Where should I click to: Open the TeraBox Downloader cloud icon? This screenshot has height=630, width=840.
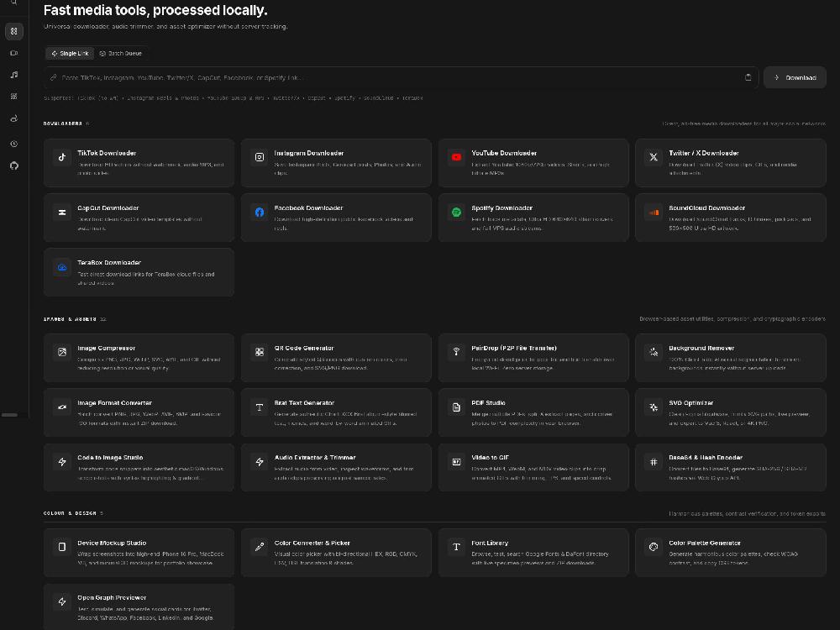tap(62, 267)
